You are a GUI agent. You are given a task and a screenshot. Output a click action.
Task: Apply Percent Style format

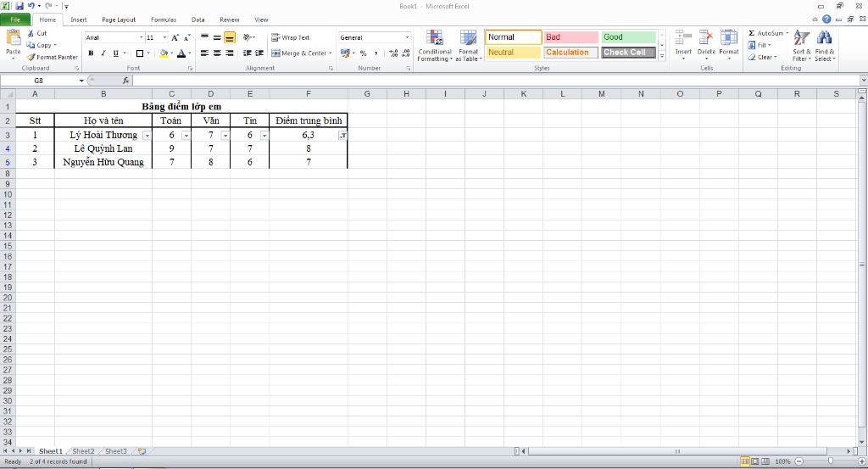click(363, 53)
